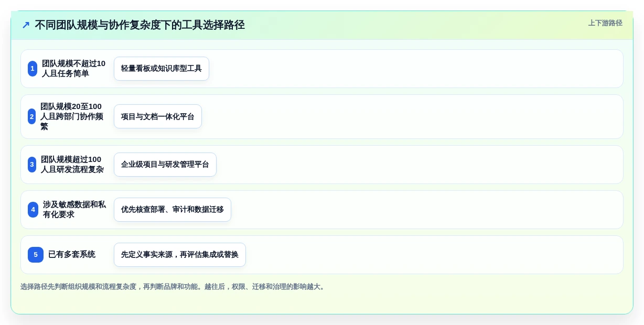Click the text 已有多套系统
This screenshot has height=325, width=644.
pyautogui.click(x=72, y=255)
